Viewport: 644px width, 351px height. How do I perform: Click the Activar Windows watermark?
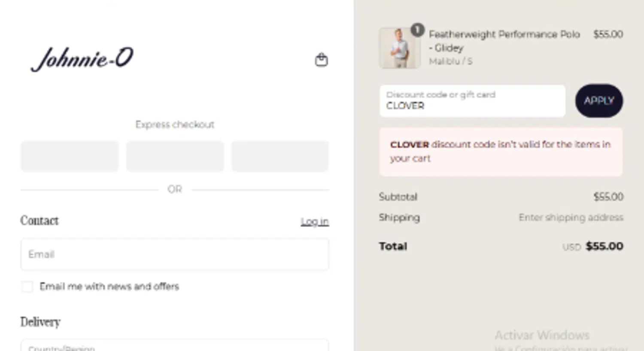(x=542, y=335)
